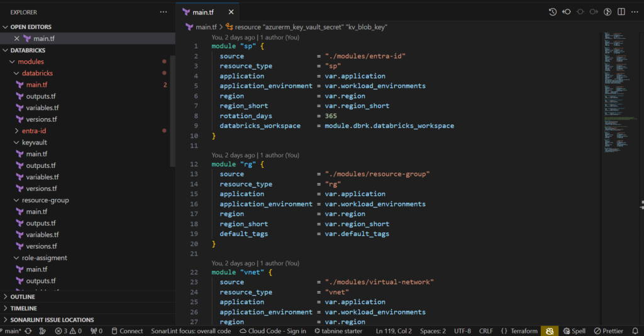Close the main.tf editor tab

[x=231, y=12]
